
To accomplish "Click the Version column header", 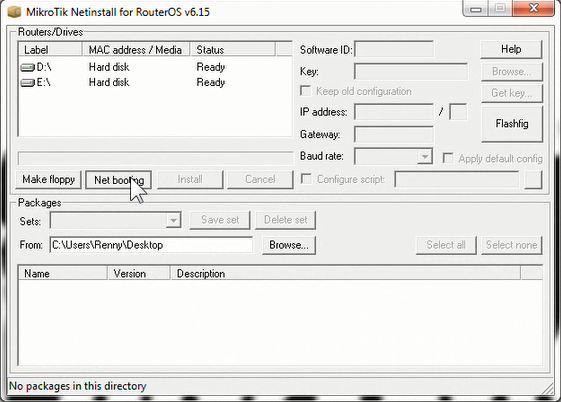I will (x=138, y=274).
